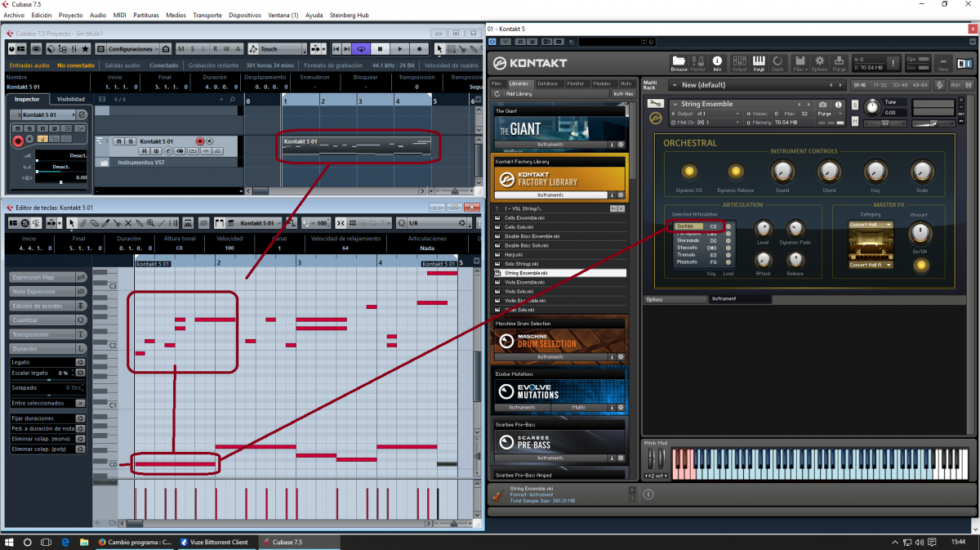Solo Kontakt 5 01 track in tracklist
The width and height of the screenshot is (980, 550).
pos(131,141)
